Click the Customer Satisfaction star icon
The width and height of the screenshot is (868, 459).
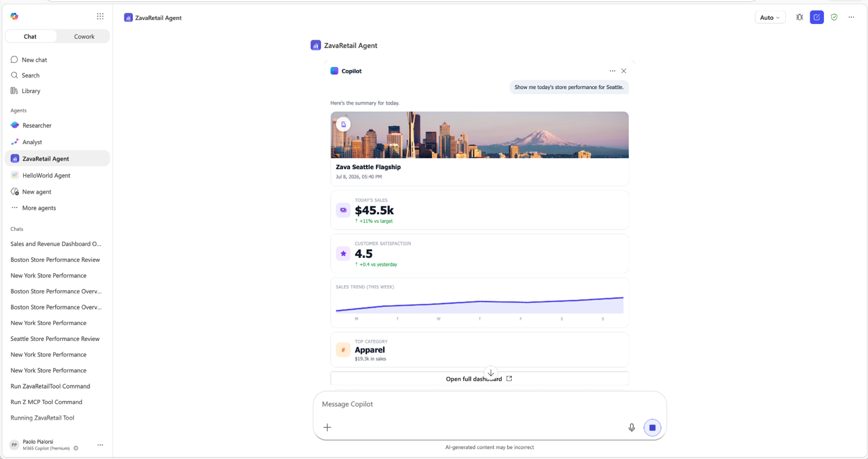coord(343,253)
